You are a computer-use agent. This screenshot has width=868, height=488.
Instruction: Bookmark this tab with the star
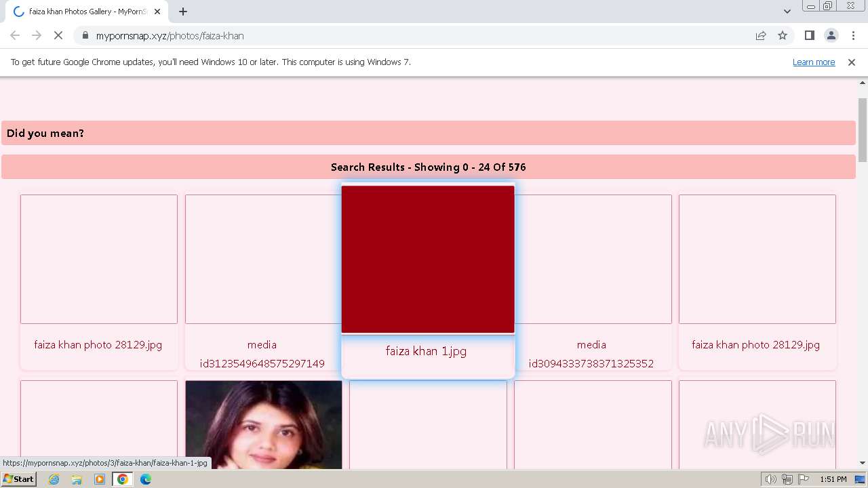point(783,35)
